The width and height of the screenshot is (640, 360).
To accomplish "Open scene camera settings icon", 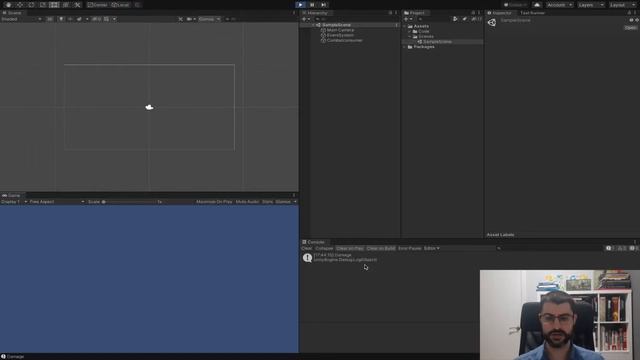I will (x=189, y=19).
